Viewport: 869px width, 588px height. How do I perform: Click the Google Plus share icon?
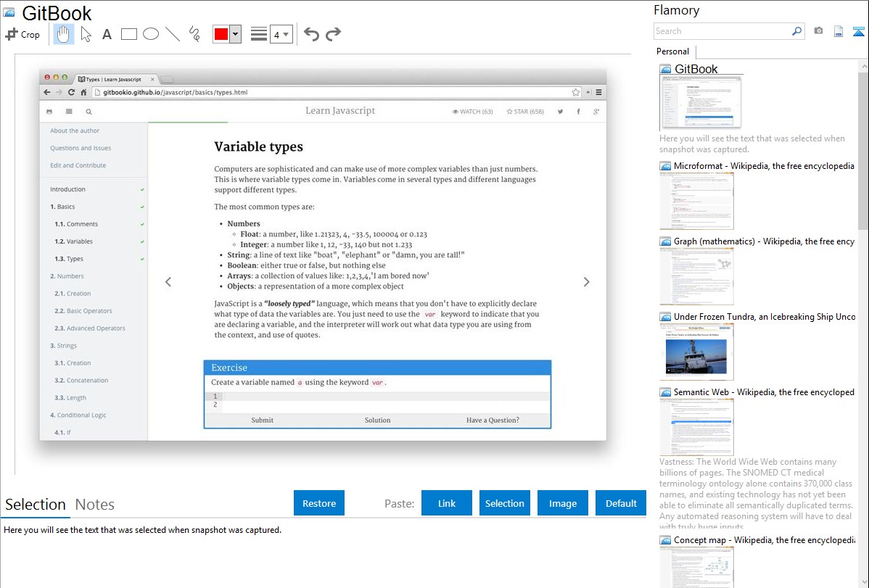pos(596,112)
